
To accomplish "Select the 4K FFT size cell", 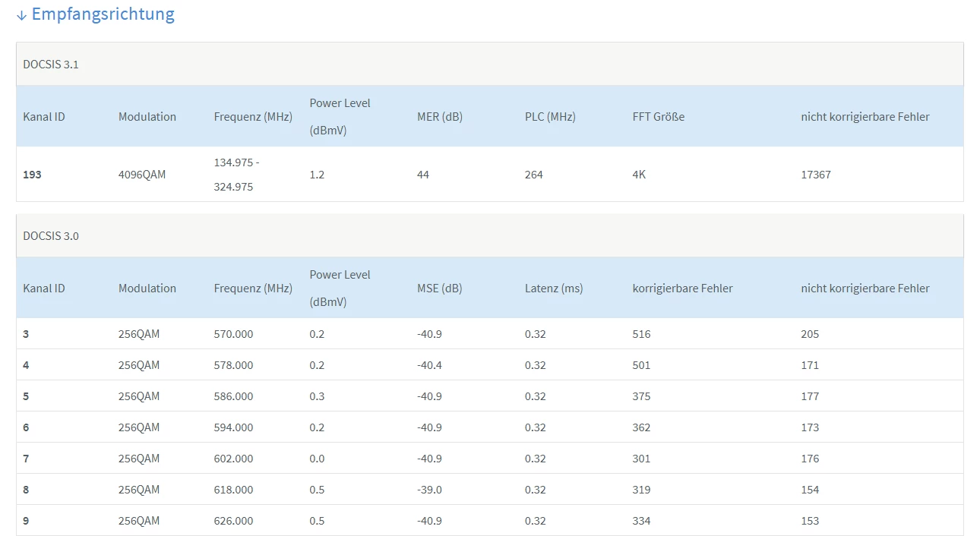I will [x=639, y=175].
